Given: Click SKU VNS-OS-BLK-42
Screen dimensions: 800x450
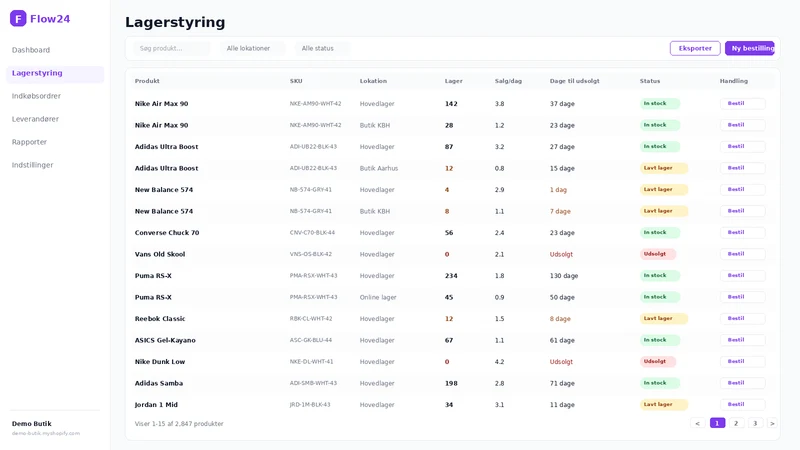Looking at the screenshot, I should [x=311, y=254].
